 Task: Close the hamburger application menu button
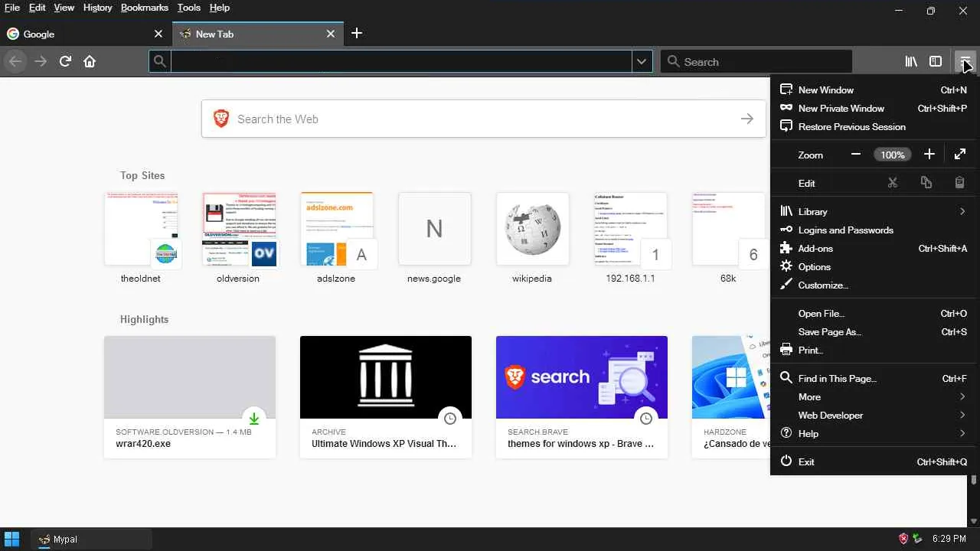tap(965, 61)
